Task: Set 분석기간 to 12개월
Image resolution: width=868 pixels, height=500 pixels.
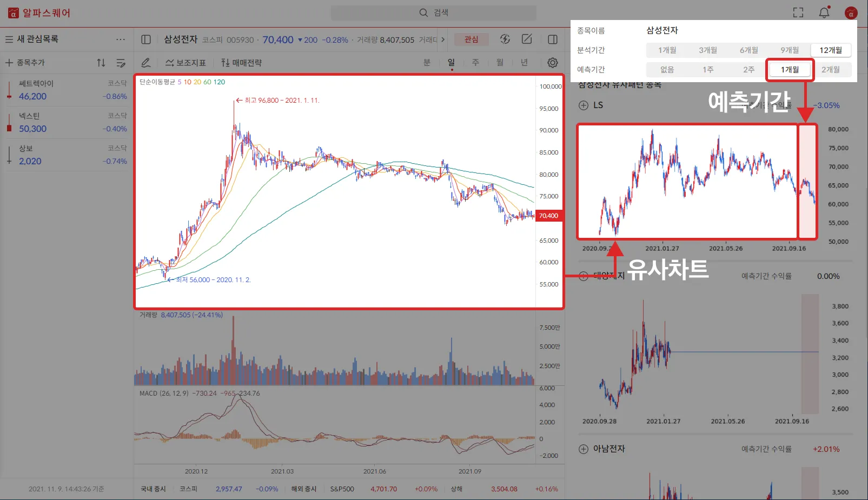Action: 831,50
